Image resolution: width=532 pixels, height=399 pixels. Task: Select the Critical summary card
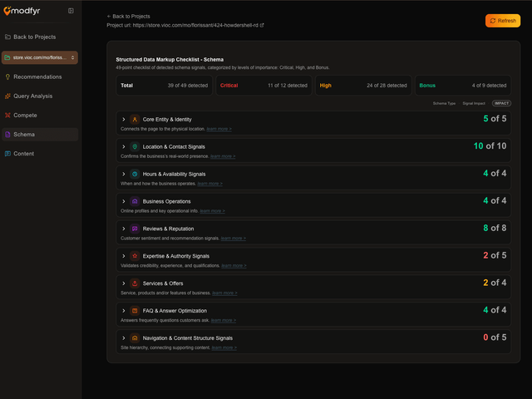(264, 86)
